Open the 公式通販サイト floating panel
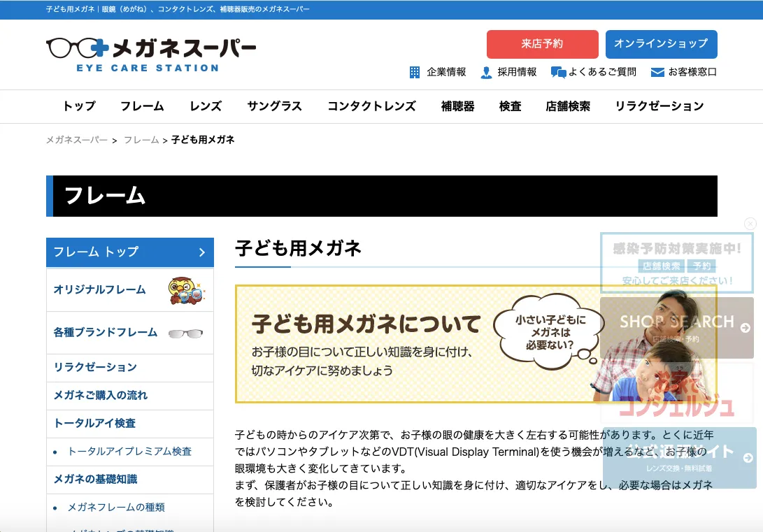The image size is (763, 532). [x=679, y=458]
